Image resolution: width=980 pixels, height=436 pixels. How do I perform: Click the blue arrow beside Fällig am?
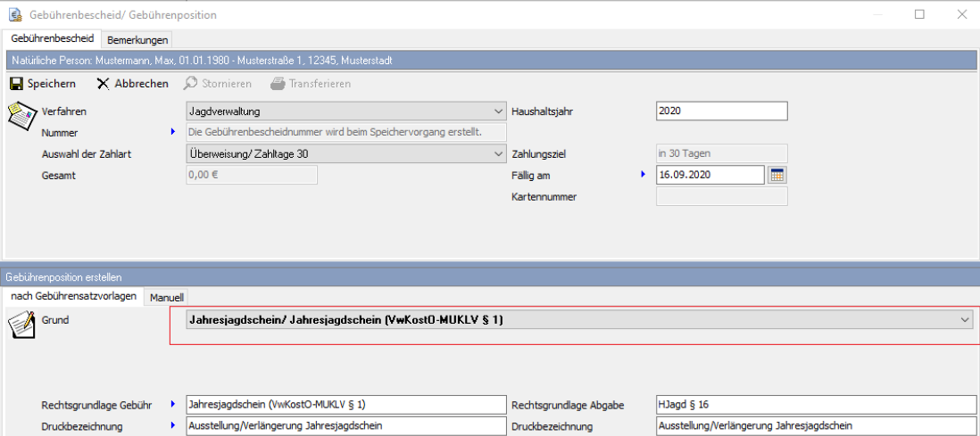tap(644, 175)
